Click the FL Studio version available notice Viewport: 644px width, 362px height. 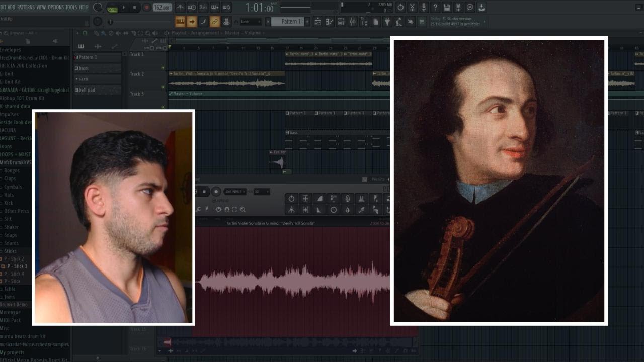pyautogui.click(x=457, y=22)
